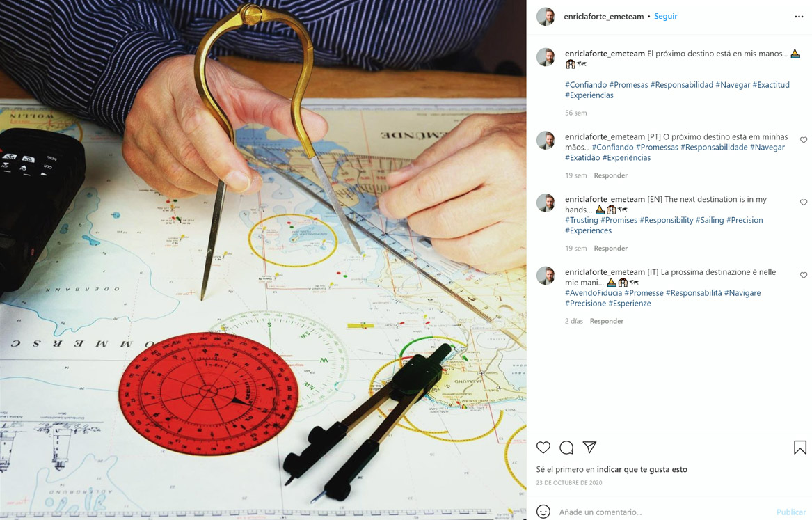Reply to the [PT] comment
Image resolution: width=812 pixels, height=520 pixels.
[610, 175]
